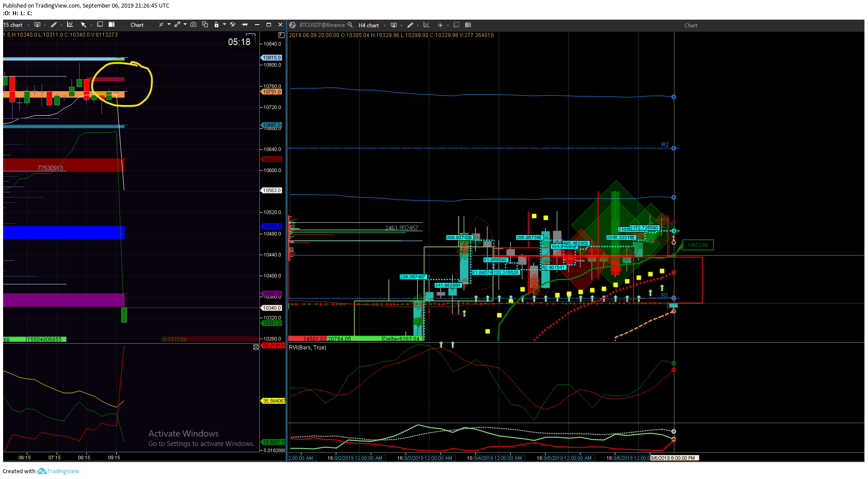
Task: Open chart settings with the wrench tools icon
Action: click(233, 25)
